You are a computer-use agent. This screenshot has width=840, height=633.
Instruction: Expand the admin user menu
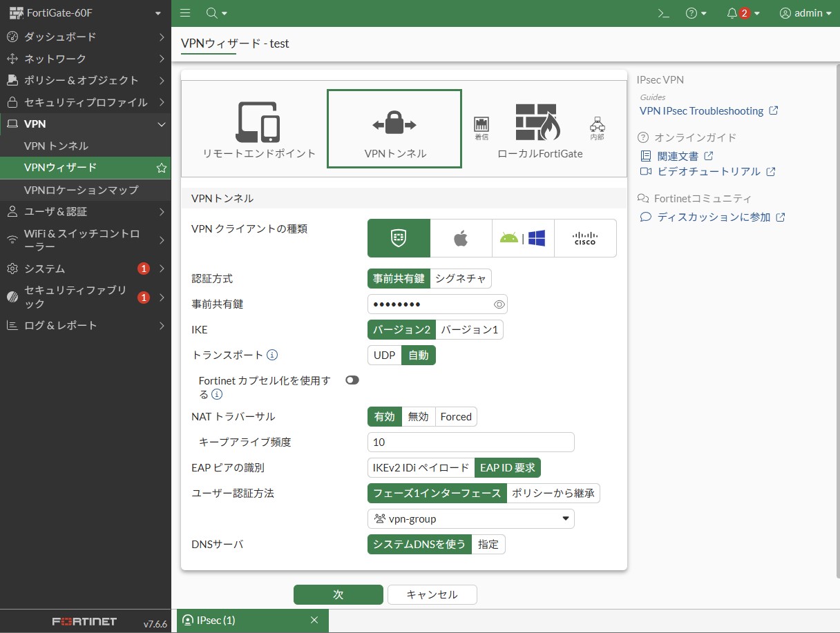coord(805,13)
